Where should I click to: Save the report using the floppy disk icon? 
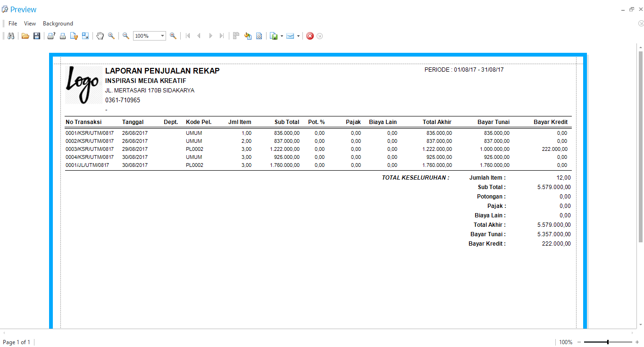coord(37,36)
